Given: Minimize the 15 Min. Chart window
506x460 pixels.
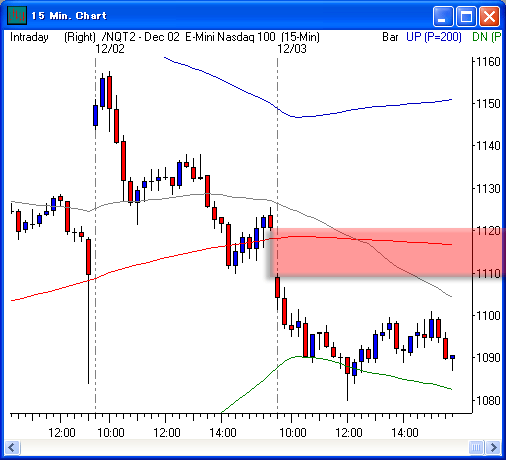Looking at the screenshot, I should click(x=442, y=16).
